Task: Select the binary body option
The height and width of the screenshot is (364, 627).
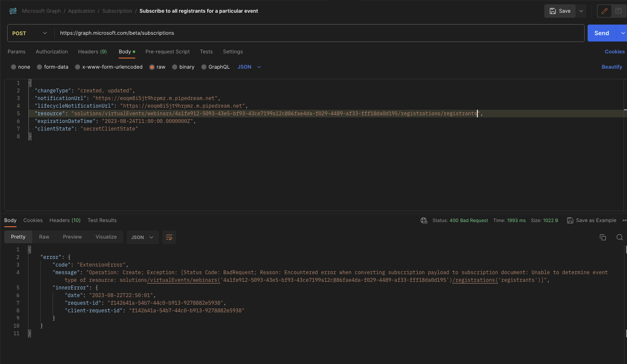Action: pos(175,67)
